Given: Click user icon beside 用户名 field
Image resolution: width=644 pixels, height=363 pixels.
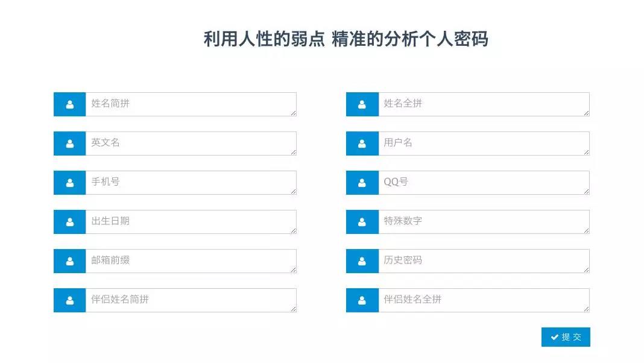Looking at the screenshot, I should click(x=362, y=144).
